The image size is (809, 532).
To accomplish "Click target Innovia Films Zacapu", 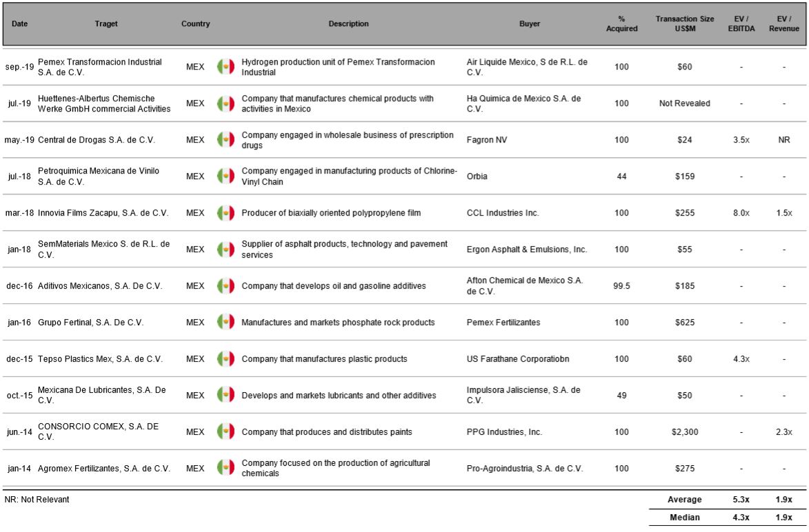I will (x=103, y=213).
